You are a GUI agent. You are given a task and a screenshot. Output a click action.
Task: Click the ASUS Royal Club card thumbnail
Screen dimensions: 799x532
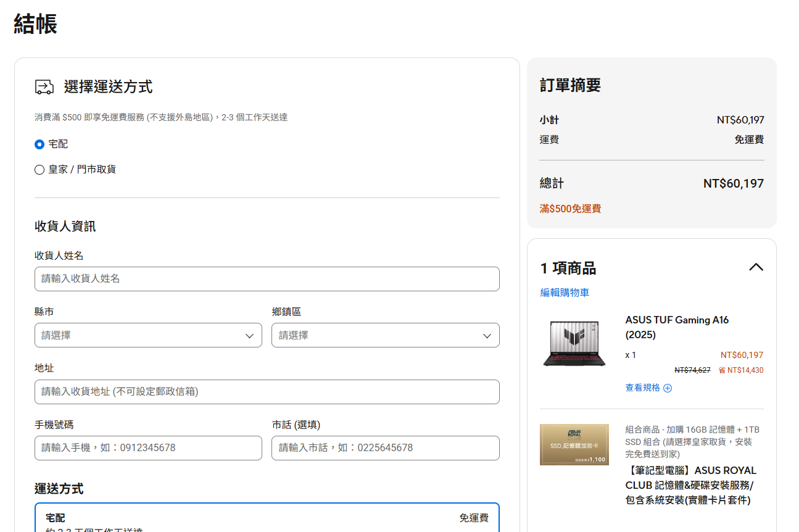(x=574, y=444)
